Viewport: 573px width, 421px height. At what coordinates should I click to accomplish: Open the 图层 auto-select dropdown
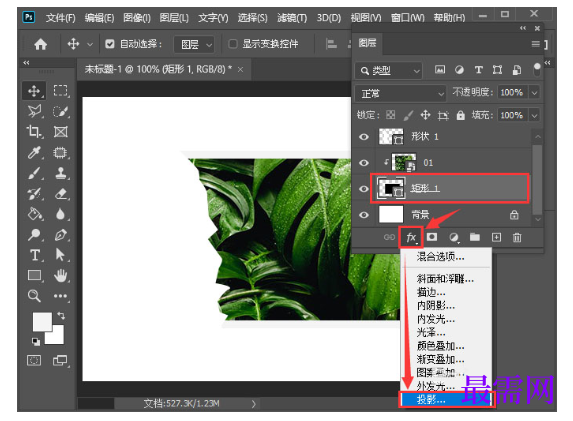[x=194, y=45]
